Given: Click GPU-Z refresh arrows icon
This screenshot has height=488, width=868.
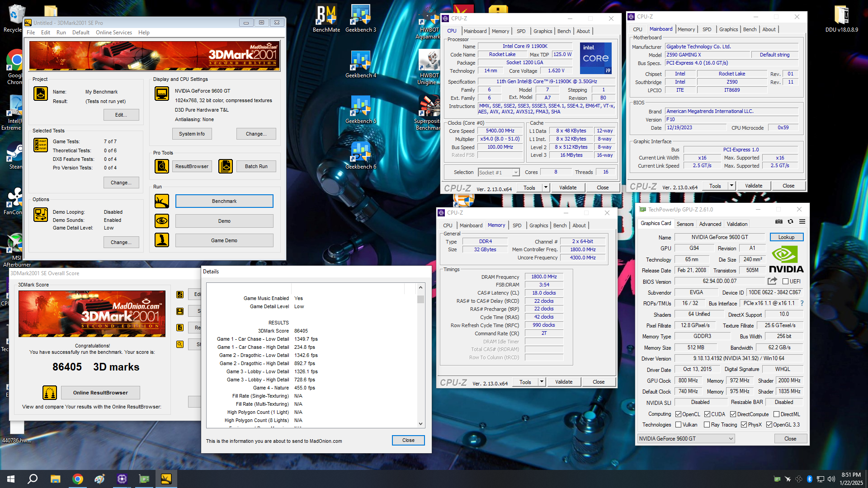Looking at the screenshot, I should click(790, 221).
